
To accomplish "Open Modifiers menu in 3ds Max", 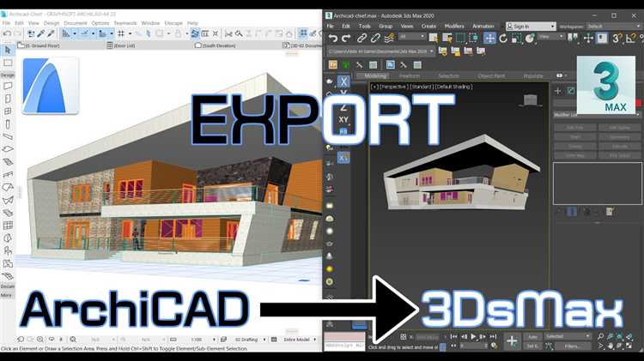I will [454, 26].
